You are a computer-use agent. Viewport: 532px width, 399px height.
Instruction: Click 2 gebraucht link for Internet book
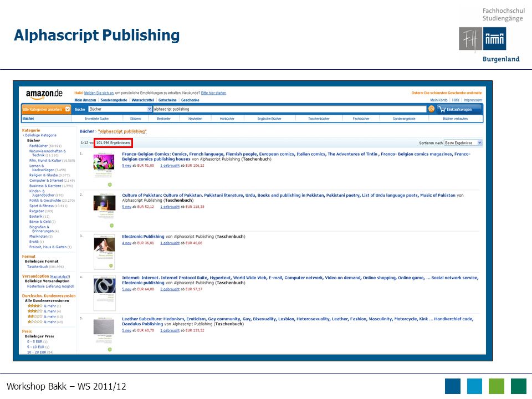(170, 289)
